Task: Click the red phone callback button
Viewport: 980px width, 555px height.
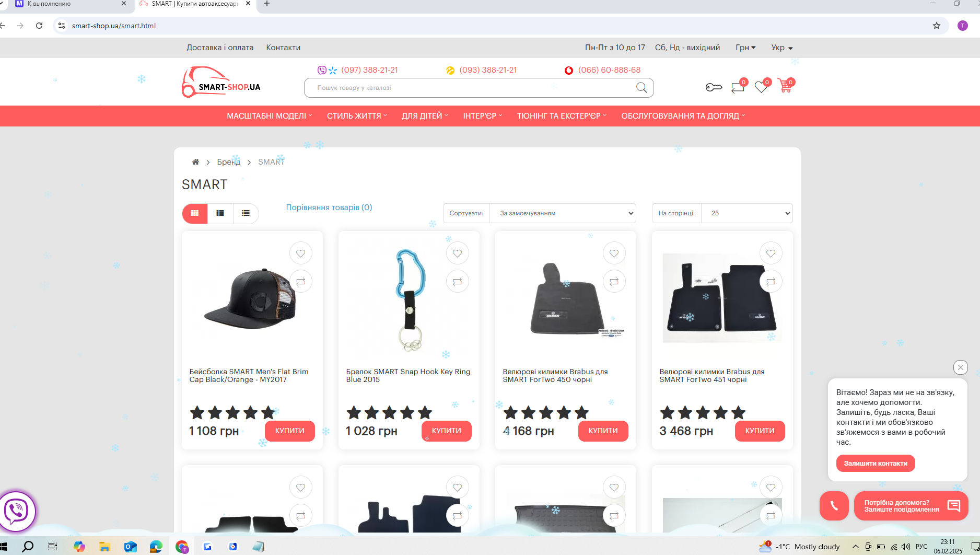Action: 834,506
